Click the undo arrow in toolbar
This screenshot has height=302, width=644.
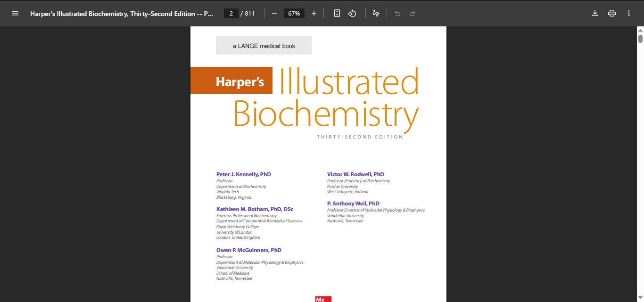coord(397,13)
